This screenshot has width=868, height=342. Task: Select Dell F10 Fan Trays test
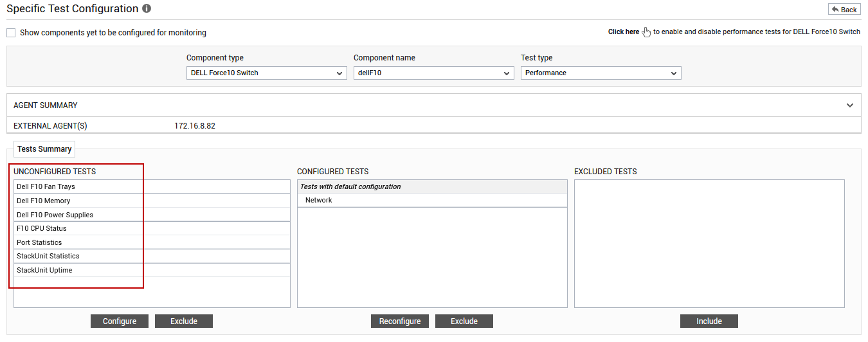click(x=152, y=186)
